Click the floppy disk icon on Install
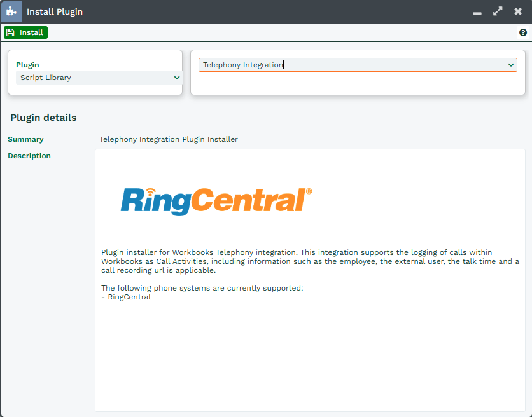This screenshot has height=417, width=532. pos(10,32)
